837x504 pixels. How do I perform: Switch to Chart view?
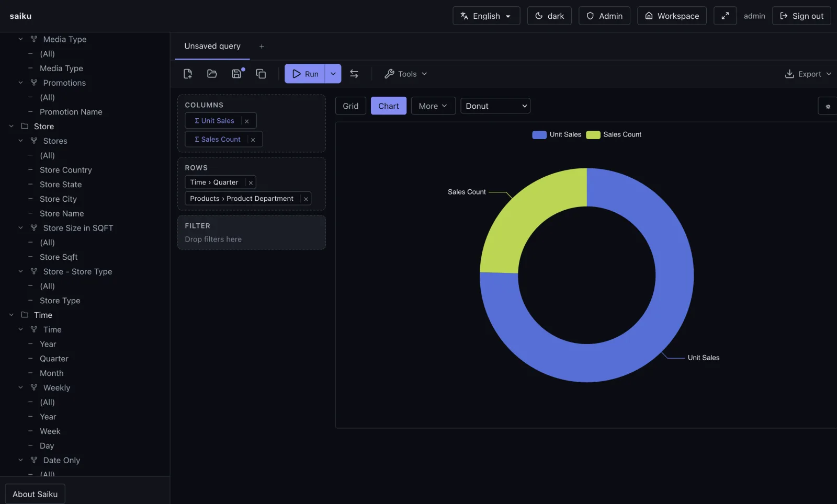(x=389, y=106)
